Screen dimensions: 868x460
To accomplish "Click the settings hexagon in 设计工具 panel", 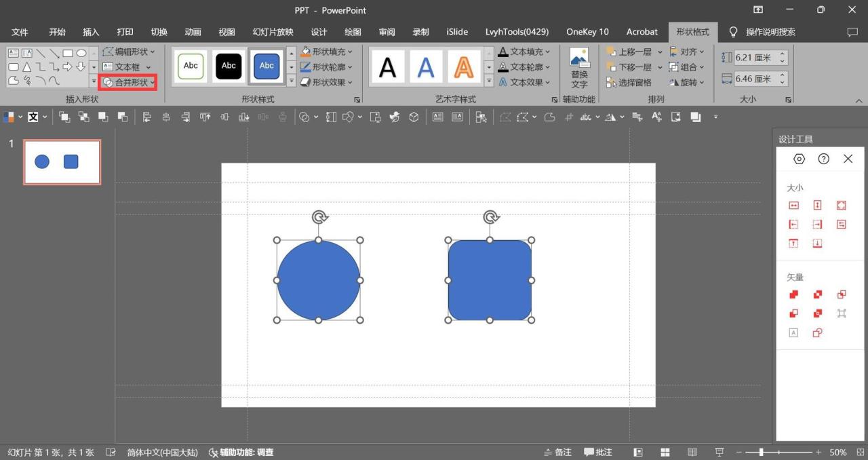I will 800,159.
